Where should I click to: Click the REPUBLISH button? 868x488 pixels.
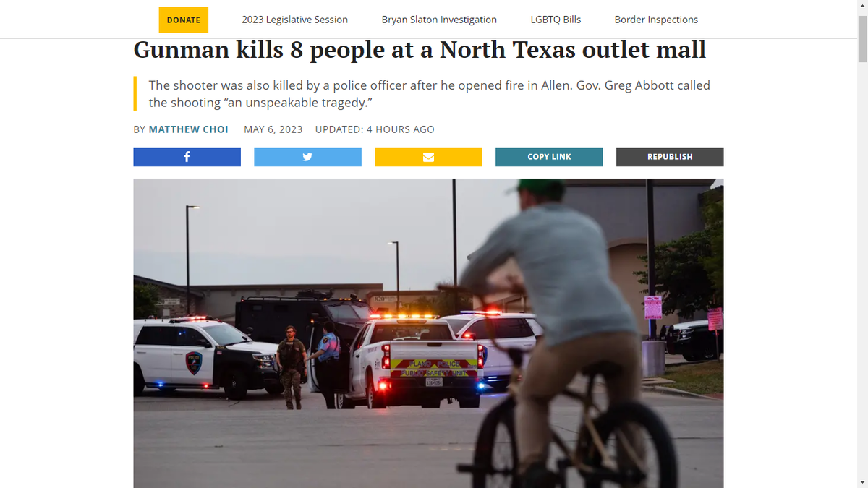[670, 157]
